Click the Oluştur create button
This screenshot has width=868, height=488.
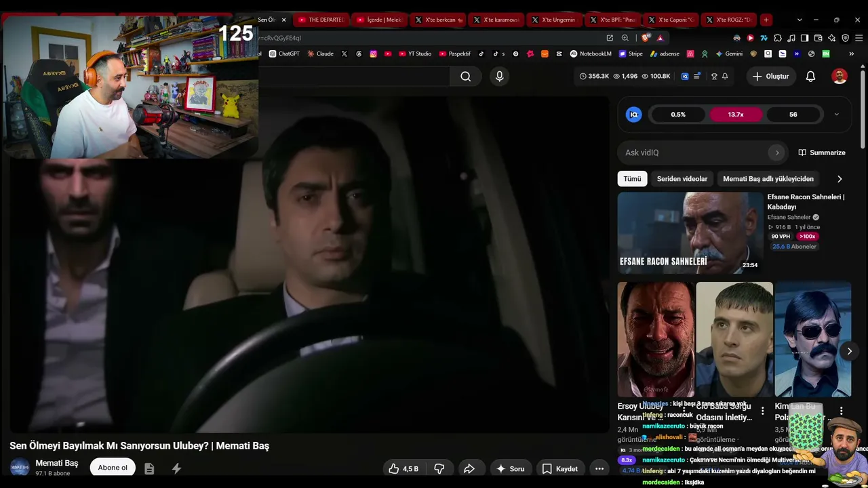coord(771,77)
